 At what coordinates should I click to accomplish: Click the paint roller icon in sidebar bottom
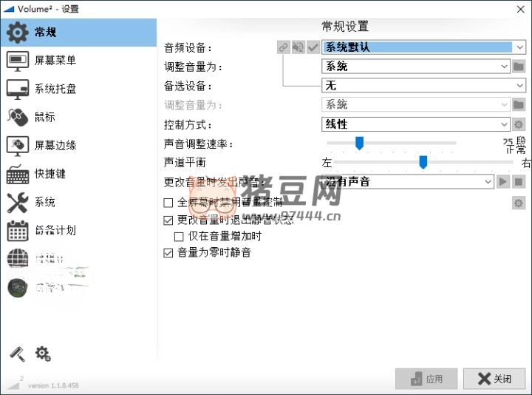16,354
